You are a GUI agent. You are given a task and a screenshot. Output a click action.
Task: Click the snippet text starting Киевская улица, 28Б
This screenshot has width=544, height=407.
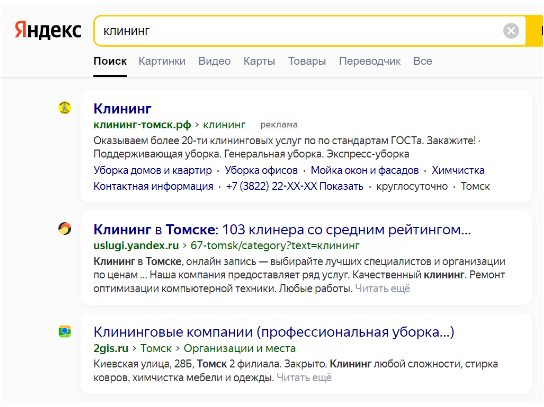[296, 371]
